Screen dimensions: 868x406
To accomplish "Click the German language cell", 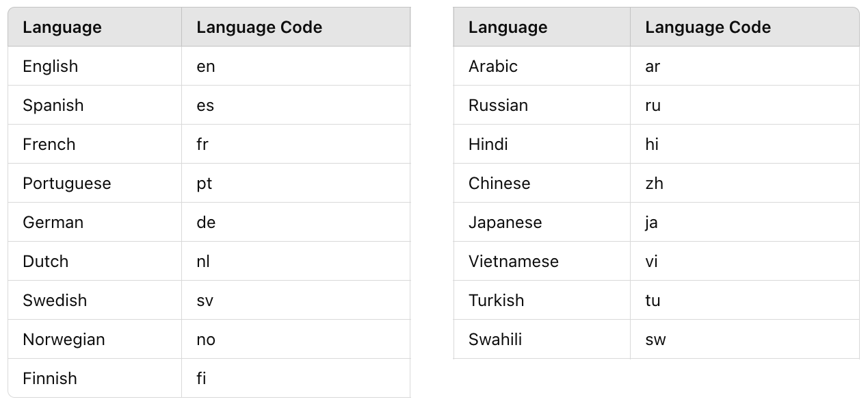I will (53, 223).
